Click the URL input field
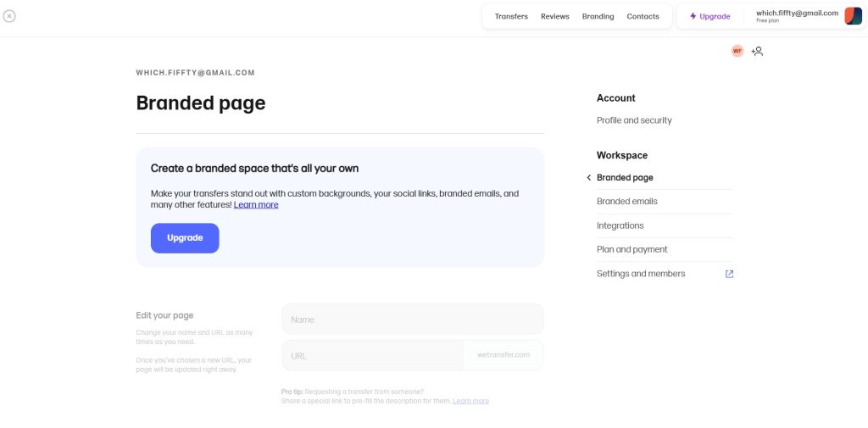 [x=373, y=355]
